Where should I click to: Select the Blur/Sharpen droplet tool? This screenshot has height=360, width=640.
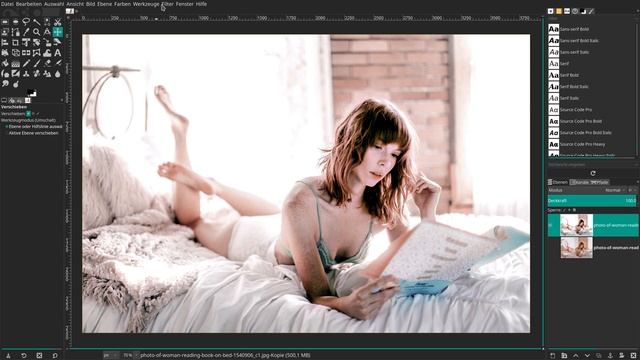pos(58,74)
